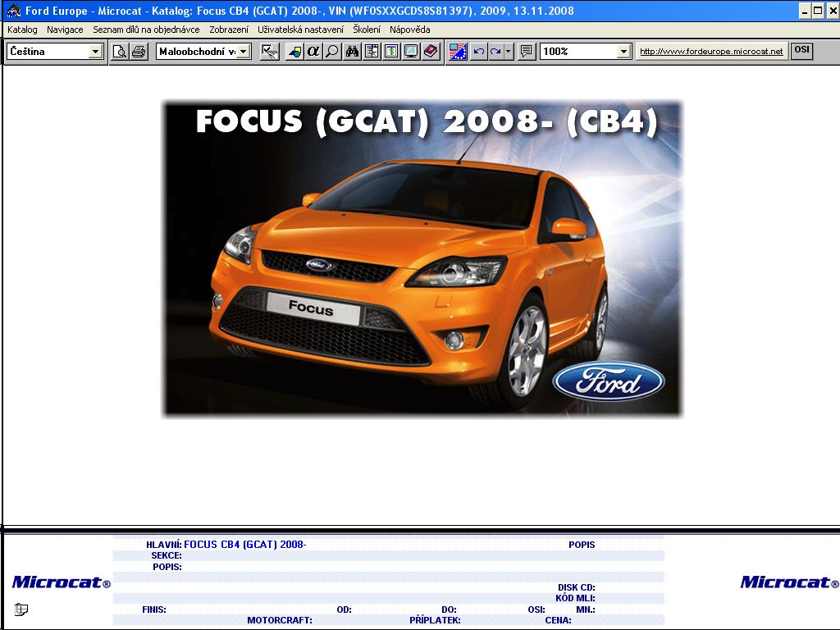The image size is (840, 630).
Task: Click the undo arrow icon
Action: [x=479, y=52]
